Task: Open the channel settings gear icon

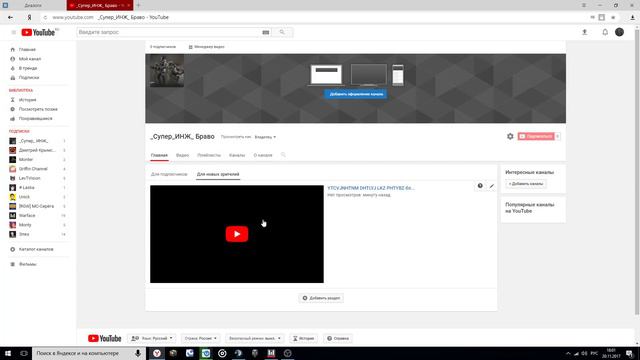Action: 510,136
